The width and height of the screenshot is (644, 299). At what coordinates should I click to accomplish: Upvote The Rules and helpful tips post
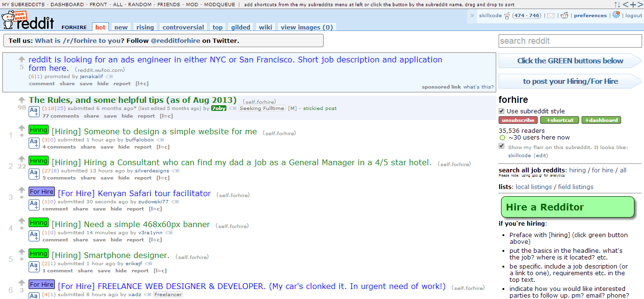point(21,100)
